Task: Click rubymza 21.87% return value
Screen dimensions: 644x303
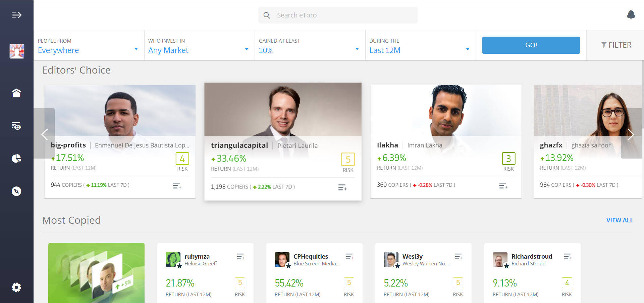Action: 180,283
